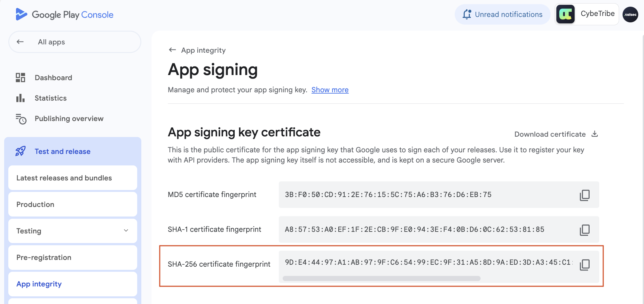Open the Statistics menu item
644x304 pixels.
51,98
